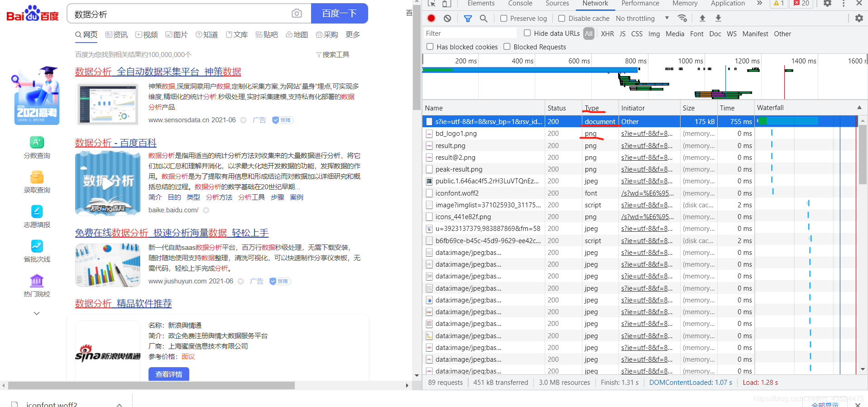Screen dimensions: 868x407
Task: Click the page horizontal scrollbar
Action: click(151, 385)
